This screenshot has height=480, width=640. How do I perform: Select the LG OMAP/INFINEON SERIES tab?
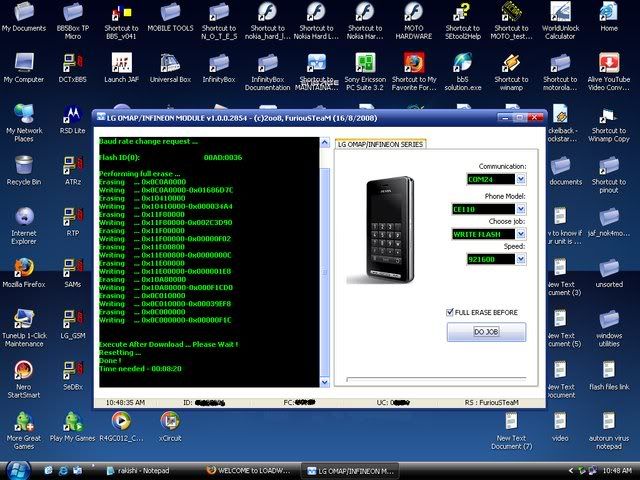[x=380, y=144]
